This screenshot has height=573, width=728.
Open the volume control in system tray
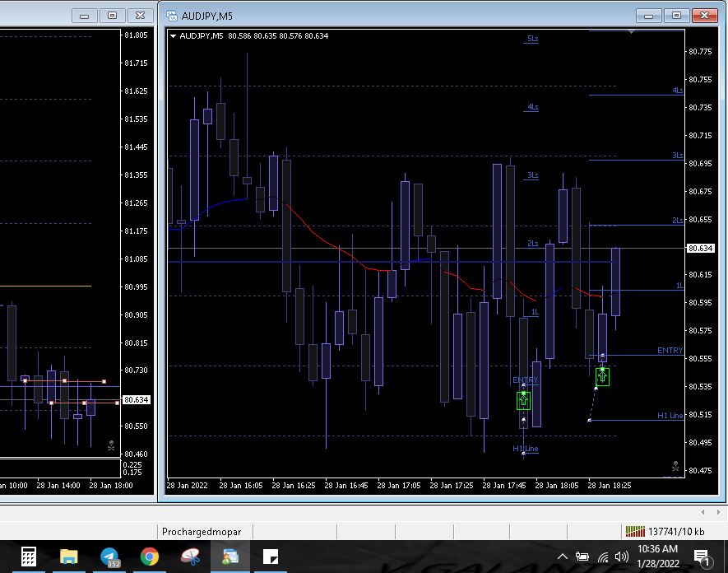tap(622, 557)
